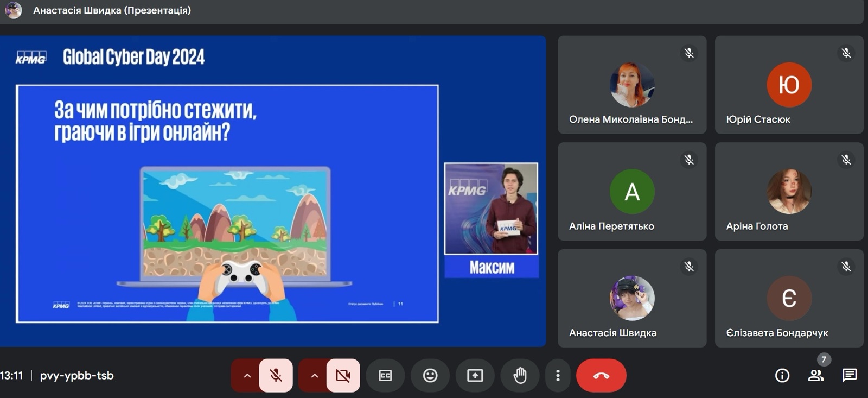Viewport: 868px width, 398px height.
Task: Select Юрій Стасюк participant tile
Action: tap(789, 85)
